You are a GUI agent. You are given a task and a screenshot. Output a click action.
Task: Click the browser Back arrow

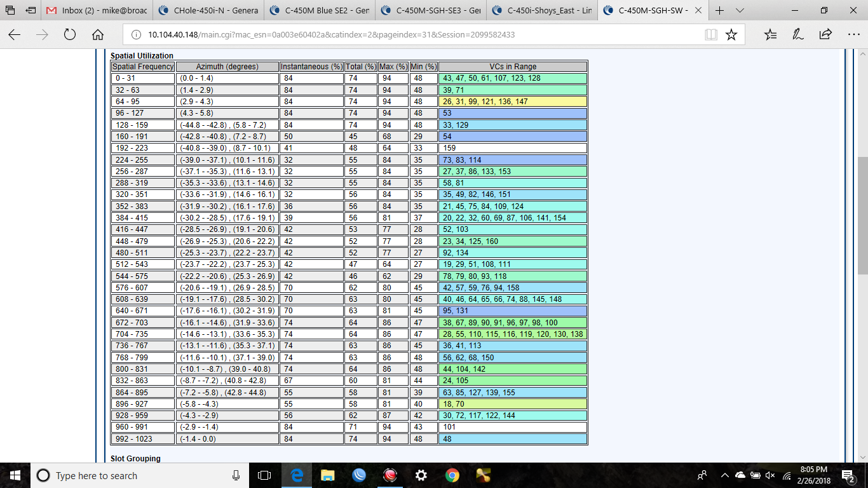(x=14, y=35)
